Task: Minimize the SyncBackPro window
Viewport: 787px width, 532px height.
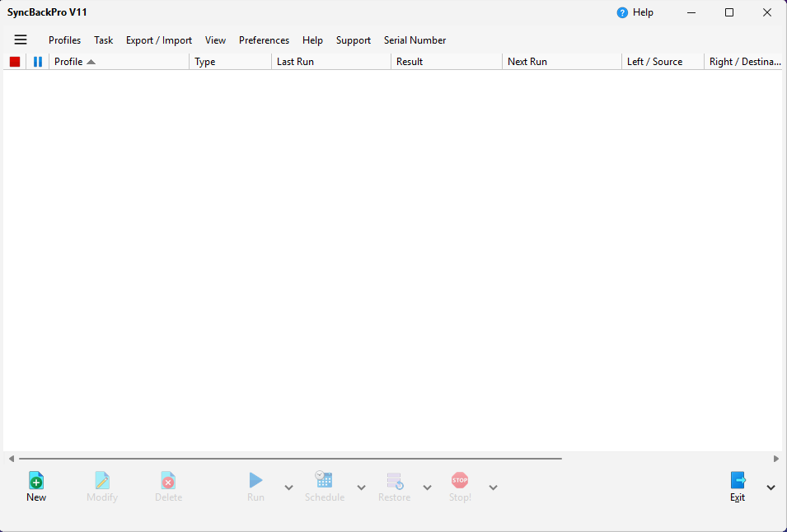Action: click(x=691, y=12)
